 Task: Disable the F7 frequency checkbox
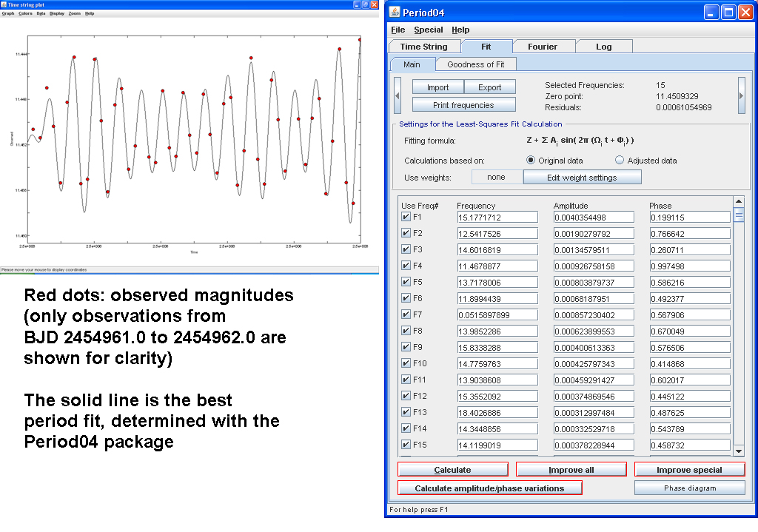[406, 314]
